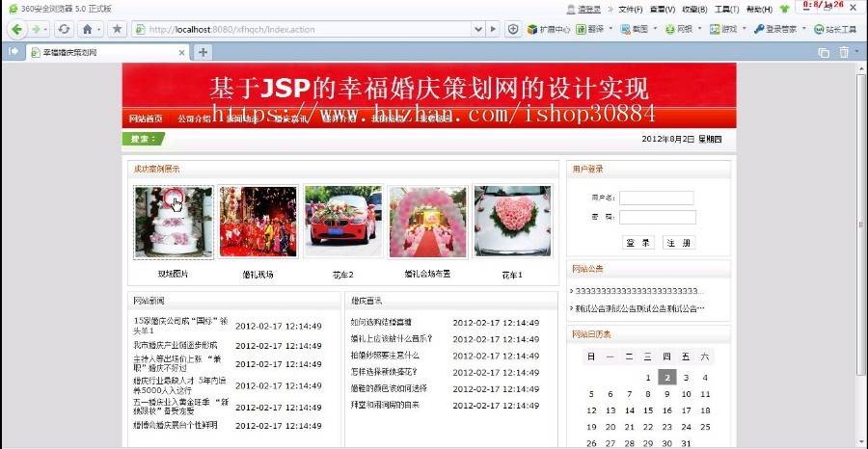Open article 怎样选择新娘捧花？
This screenshot has height=449, width=868.
point(384,372)
